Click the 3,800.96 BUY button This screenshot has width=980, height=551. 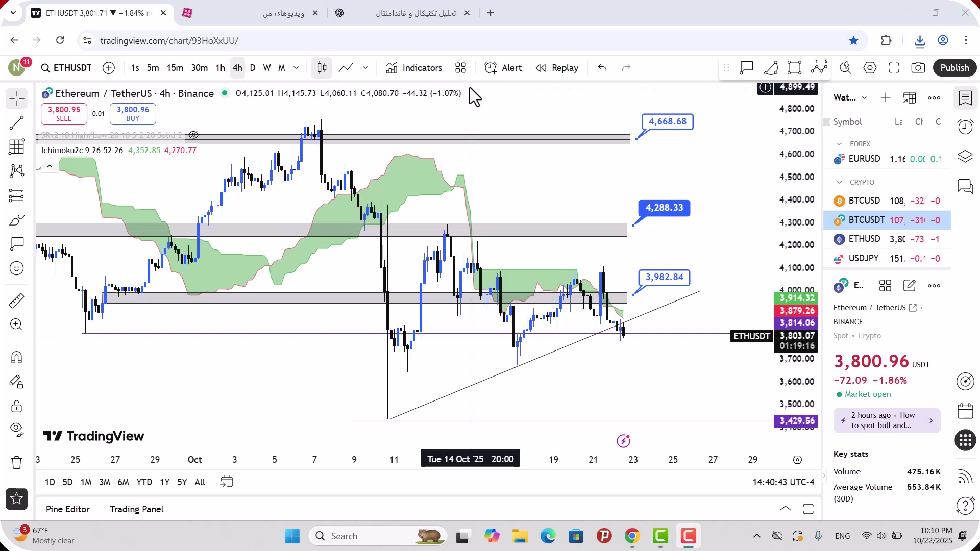pyautogui.click(x=133, y=114)
